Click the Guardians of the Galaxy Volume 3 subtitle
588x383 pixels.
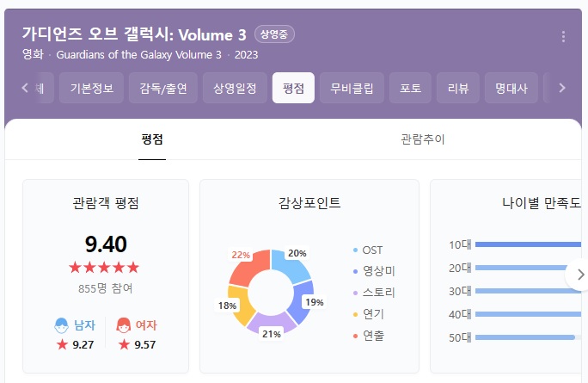point(138,55)
